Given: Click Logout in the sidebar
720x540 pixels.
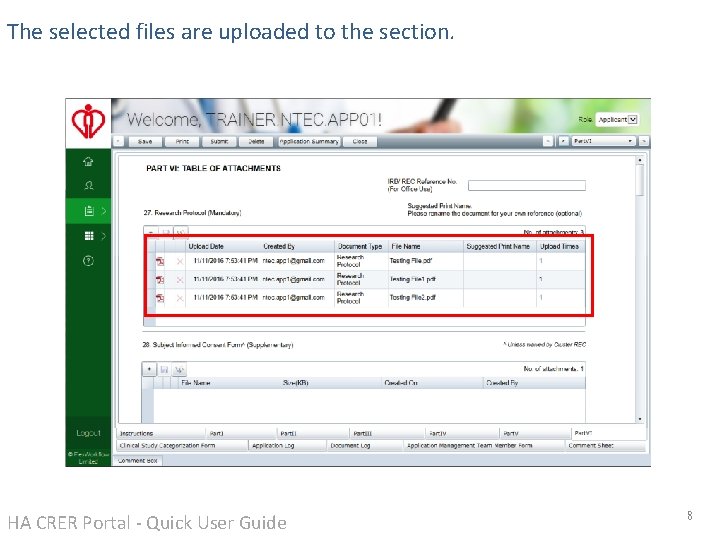Looking at the screenshot, I should coord(88,433).
